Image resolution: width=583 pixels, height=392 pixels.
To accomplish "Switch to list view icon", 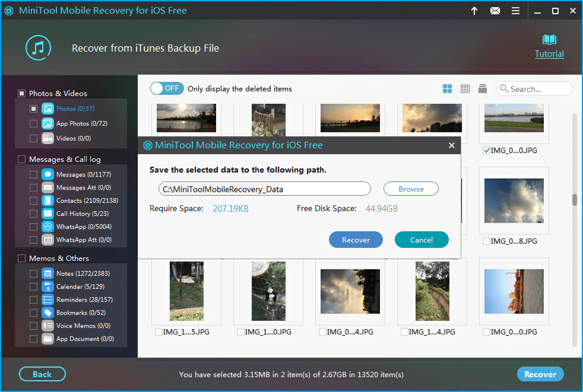I will pos(483,88).
